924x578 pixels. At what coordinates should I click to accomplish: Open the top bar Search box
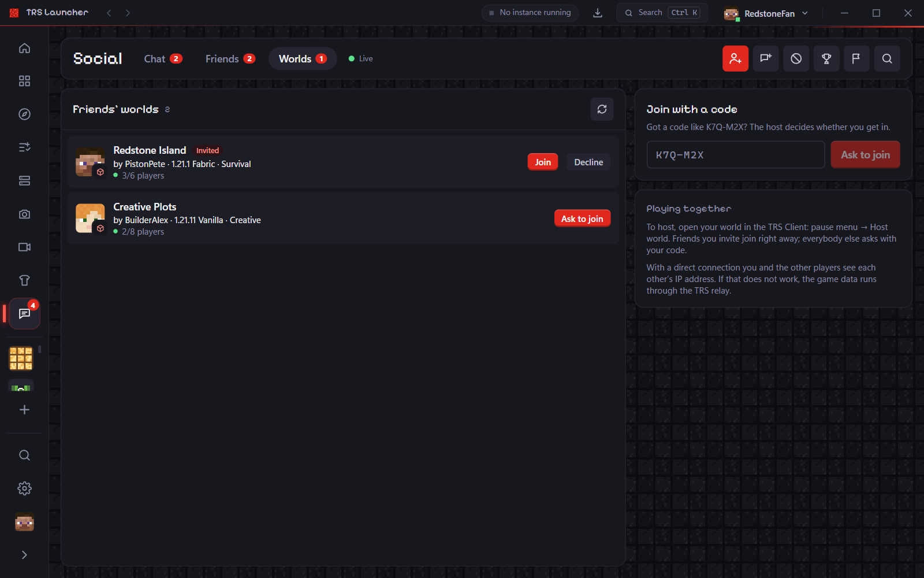(662, 13)
